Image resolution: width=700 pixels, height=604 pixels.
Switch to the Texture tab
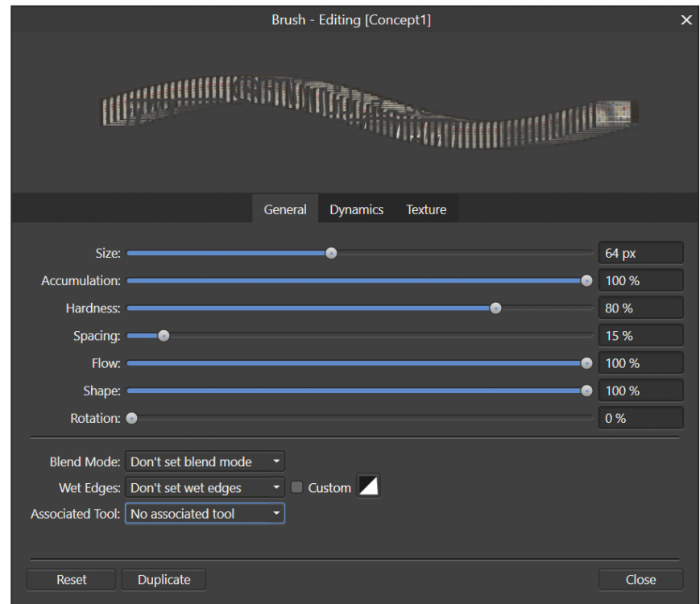(x=426, y=209)
